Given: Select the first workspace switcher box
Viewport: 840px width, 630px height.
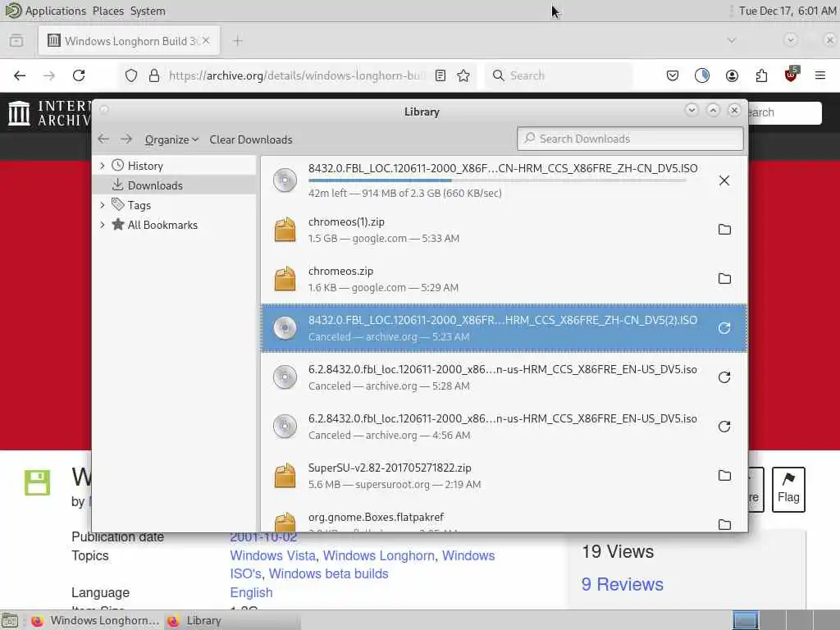Looking at the screenshot, I should pos(746,620).
